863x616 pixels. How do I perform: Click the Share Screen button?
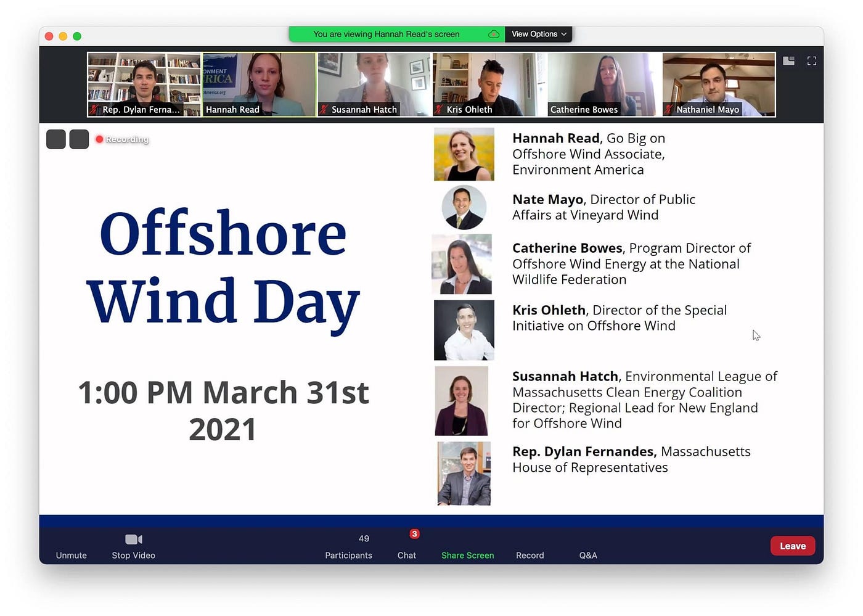coord(467,555)
